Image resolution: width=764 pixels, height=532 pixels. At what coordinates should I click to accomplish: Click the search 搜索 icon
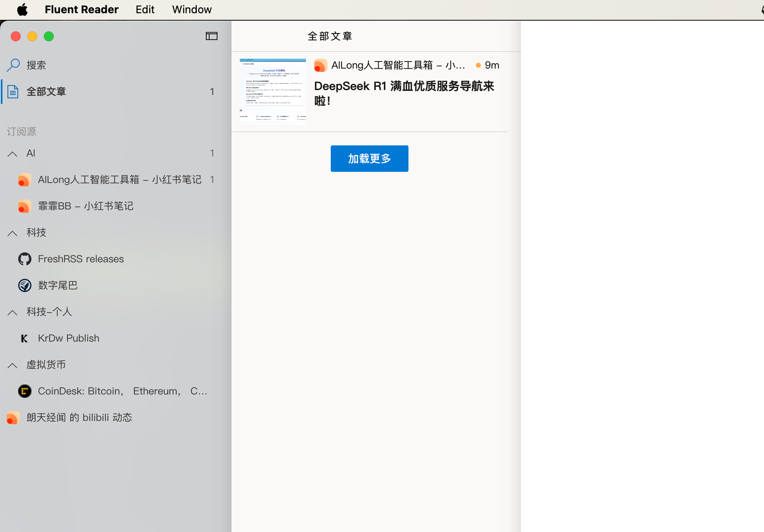(13, 65)
